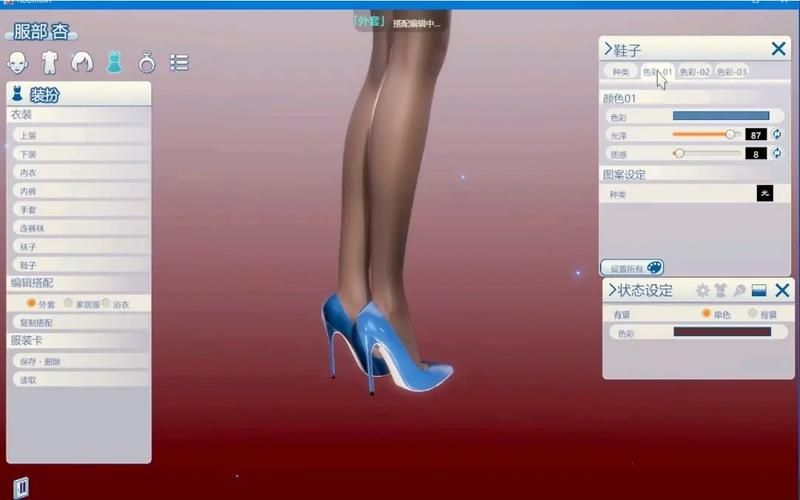Image resolution: width=800 pixels, height=500 pixels.
Task: Click the accessory ring icon
Action: (147, 63)
